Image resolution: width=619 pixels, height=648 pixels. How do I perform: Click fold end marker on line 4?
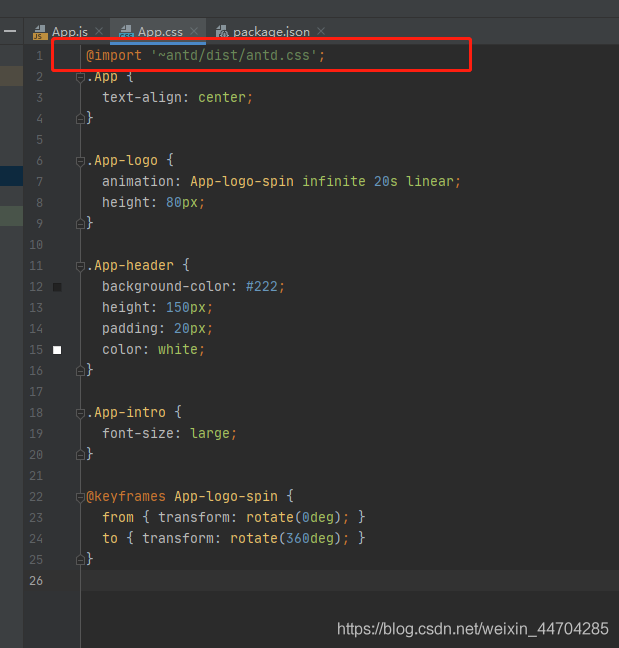pos(80,119)
